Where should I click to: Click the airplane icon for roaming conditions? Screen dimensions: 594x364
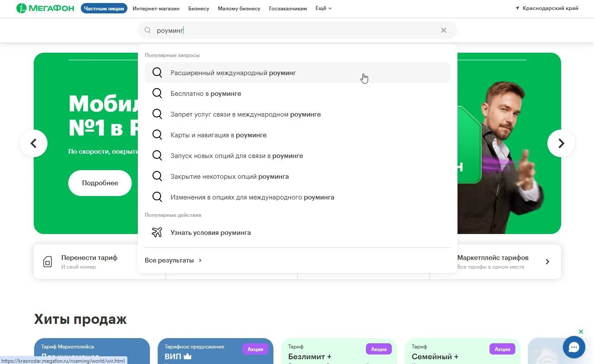(x=157, y=232)
